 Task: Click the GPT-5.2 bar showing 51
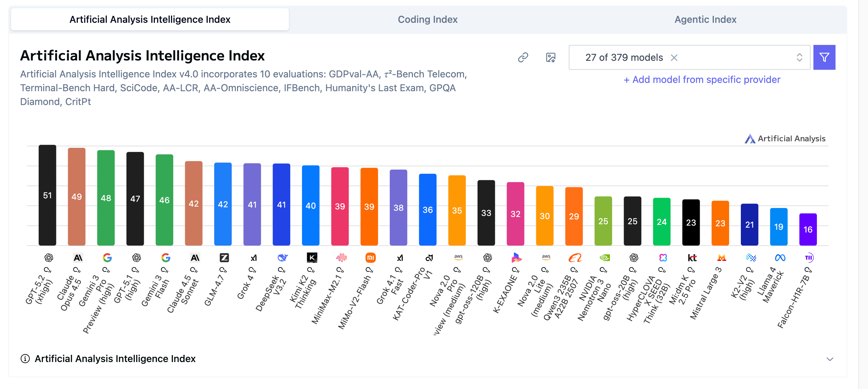point(47,195)
